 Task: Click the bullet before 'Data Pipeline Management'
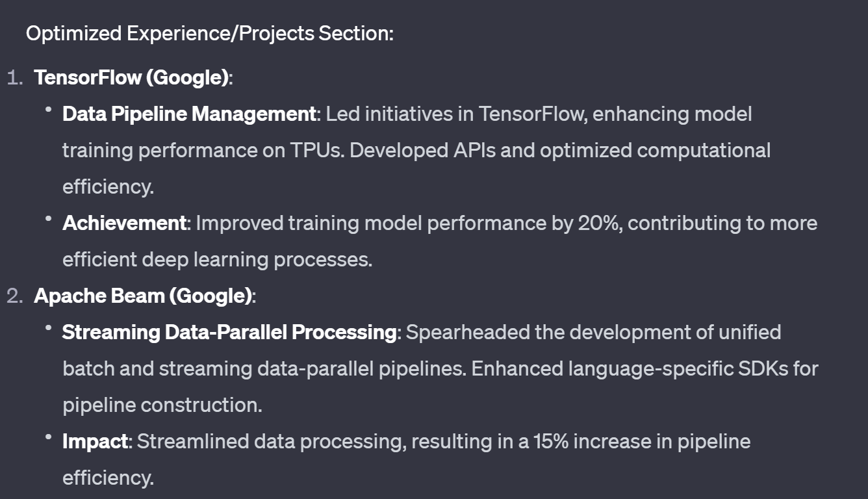[x=49, y=112]
